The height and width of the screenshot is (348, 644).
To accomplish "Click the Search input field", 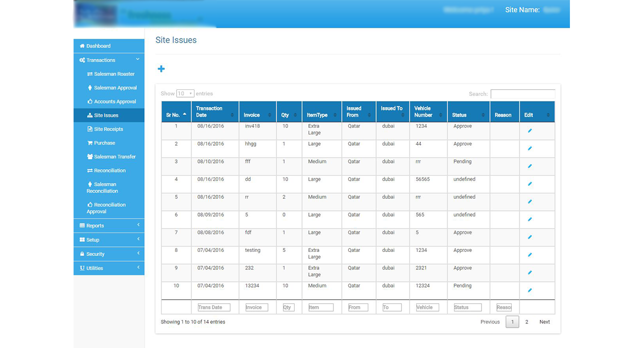I will [x=522, y=94].
